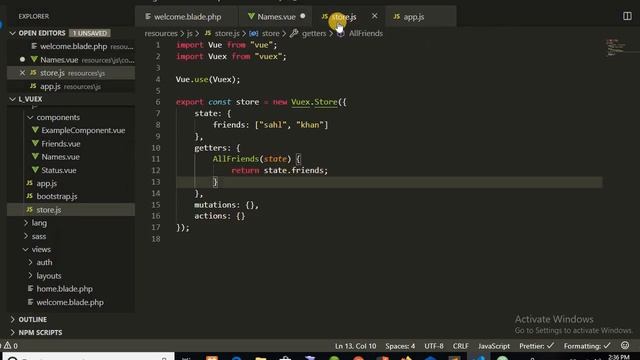Open bootstrap.js in explorer
Screen dimensions: 640x360
coord(57,196)
